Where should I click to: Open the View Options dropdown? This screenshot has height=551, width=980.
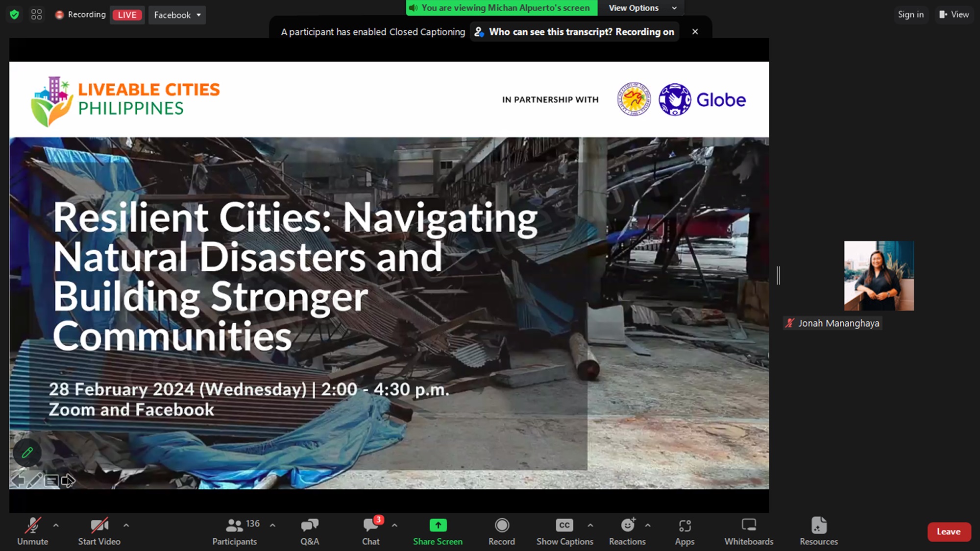pyautogui.click(x=642, y=8)
